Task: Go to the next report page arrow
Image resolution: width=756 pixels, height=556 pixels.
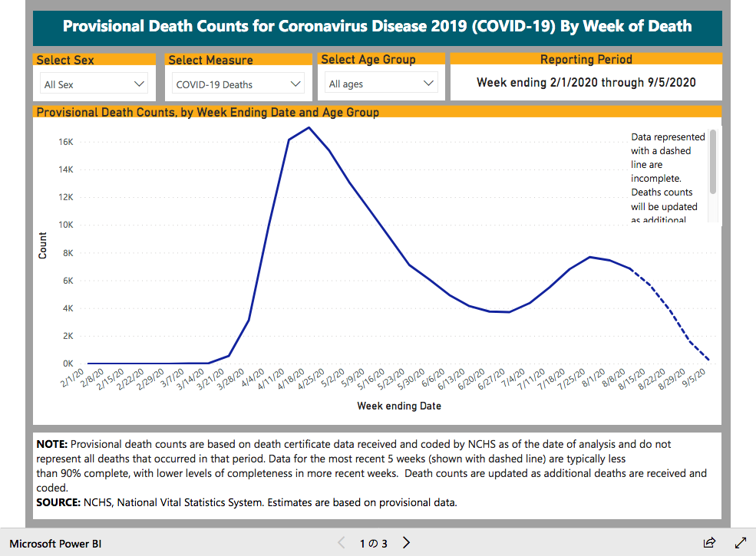Action: (407, 543)
